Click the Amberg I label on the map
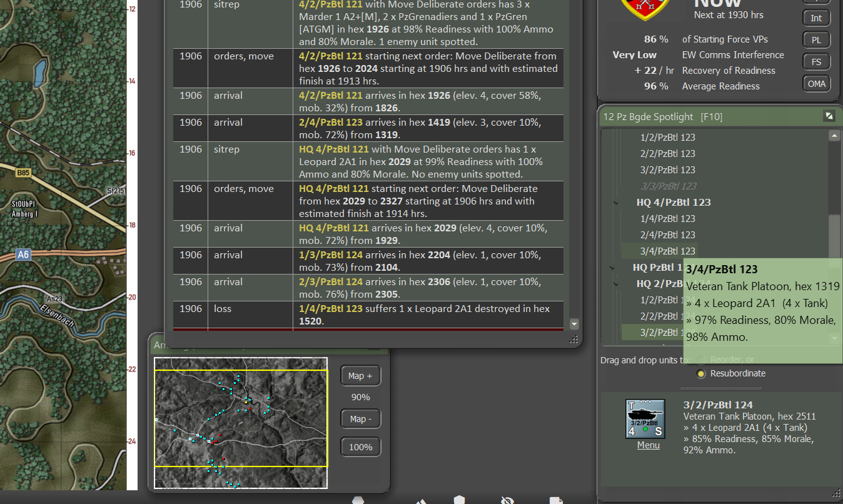Viewport: 843px width, 504px height. click(x=25, y=214)
